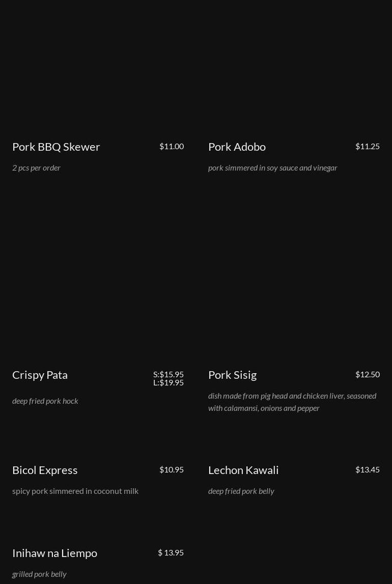
Task: Click the "deep fried pork hock" description
Action: click(45, 401)
